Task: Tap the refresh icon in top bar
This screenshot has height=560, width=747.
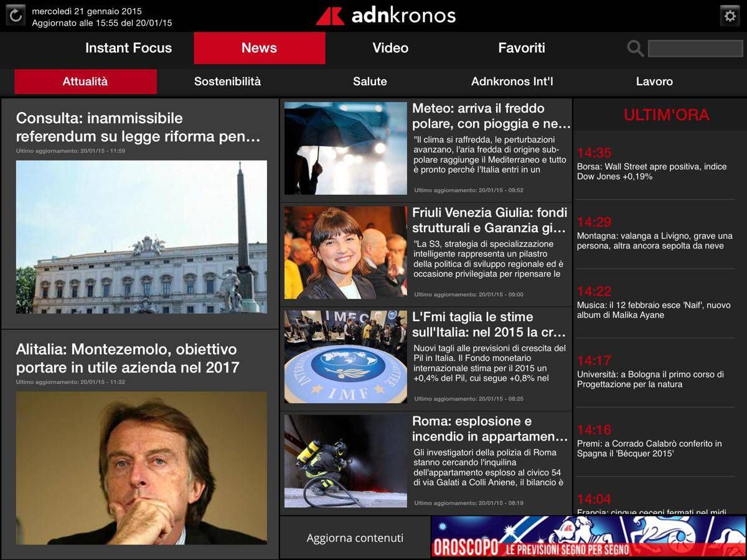Action: point(16,16)
